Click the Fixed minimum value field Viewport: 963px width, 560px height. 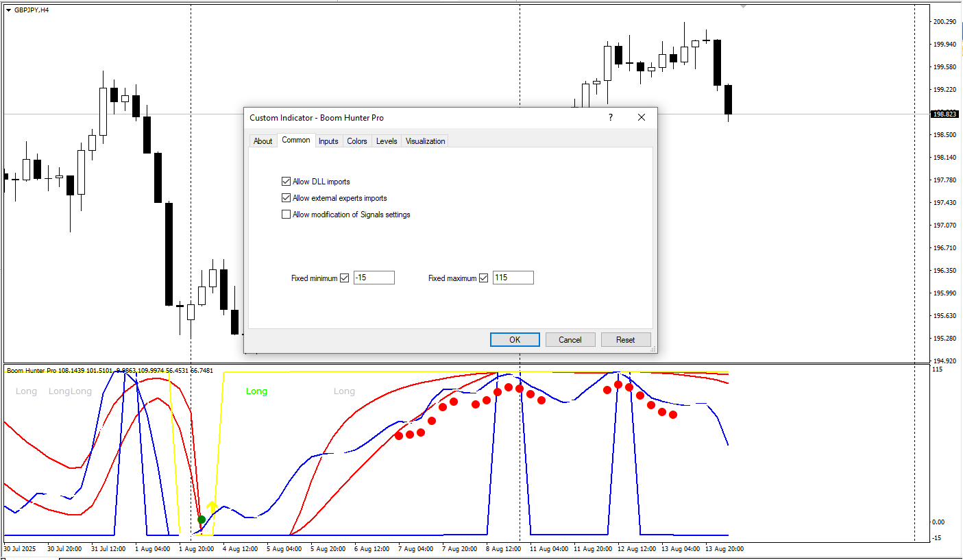[x=374, y=278]
